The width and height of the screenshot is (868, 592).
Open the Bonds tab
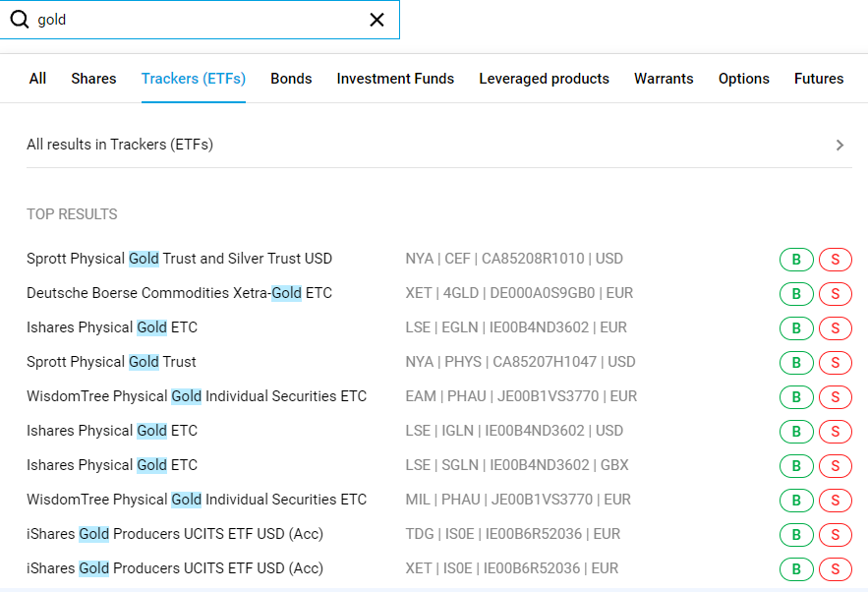tap(291, 79)
